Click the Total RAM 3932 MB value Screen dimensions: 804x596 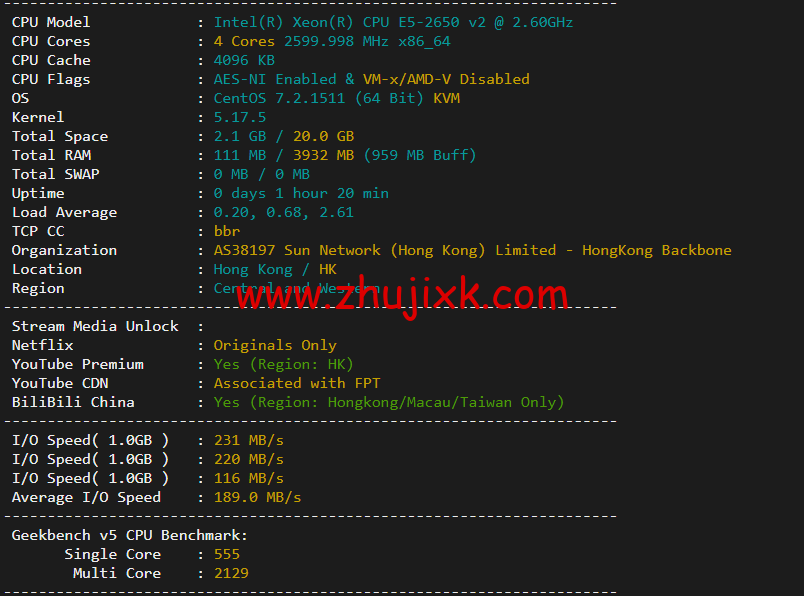coord(324,155)
